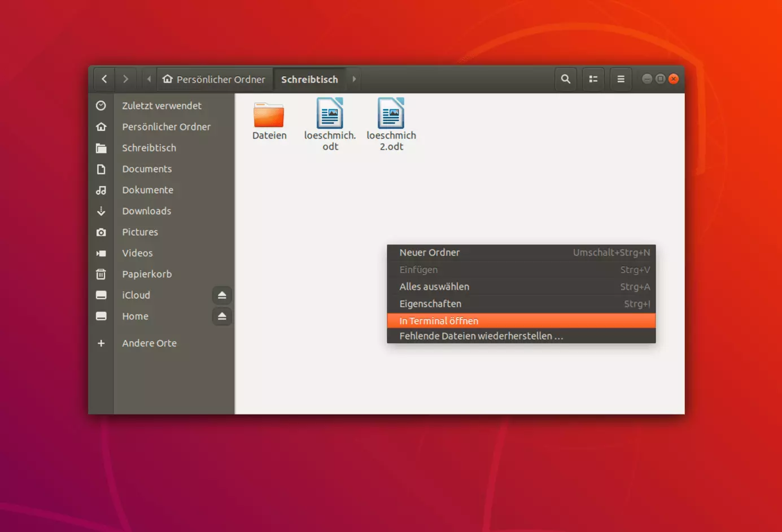Click the Downloads arrow icon in sidebar

[x=101, y=211]
